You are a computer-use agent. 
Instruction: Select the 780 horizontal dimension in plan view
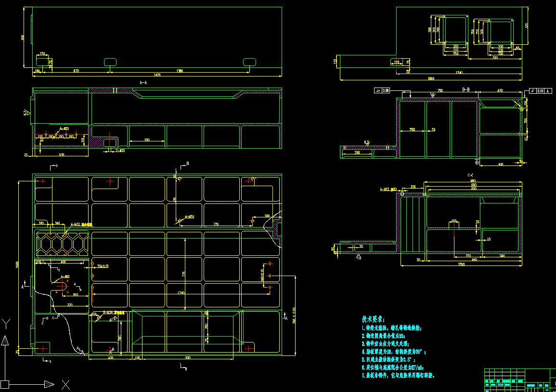click(216, 224)
